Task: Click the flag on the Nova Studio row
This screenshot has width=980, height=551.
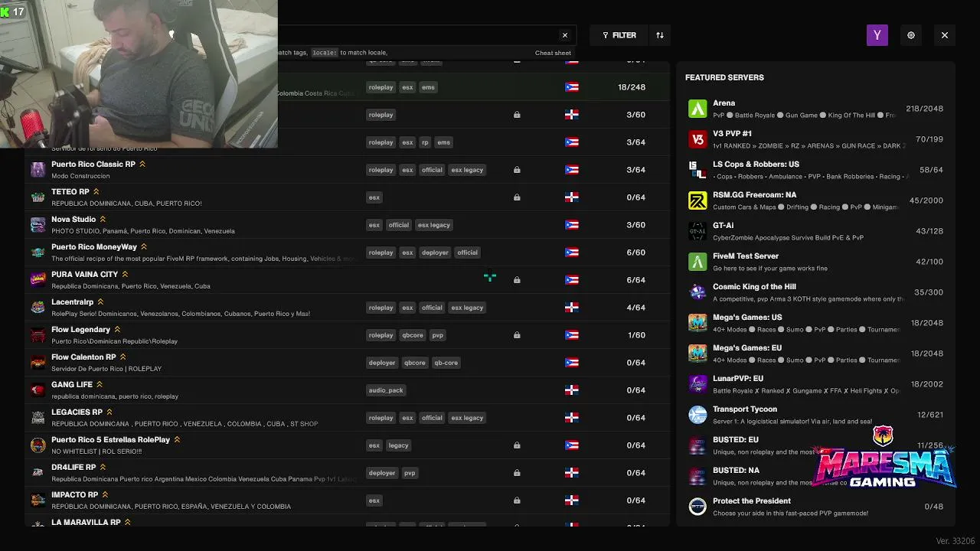Action: (x=571, y=225)
